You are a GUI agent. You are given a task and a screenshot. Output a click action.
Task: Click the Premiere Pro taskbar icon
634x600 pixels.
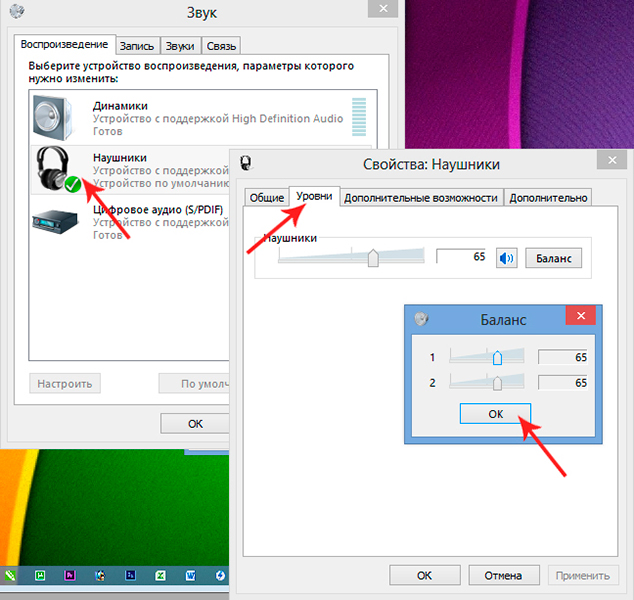[70, 576]
